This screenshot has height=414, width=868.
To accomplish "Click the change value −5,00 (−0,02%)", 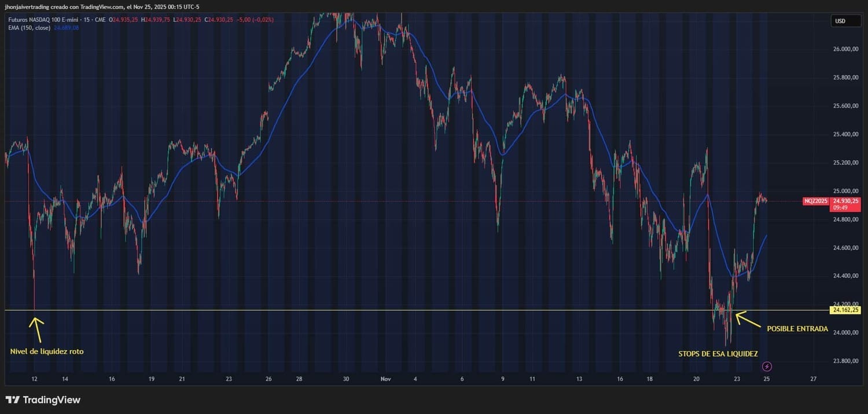I will (254, 20).
